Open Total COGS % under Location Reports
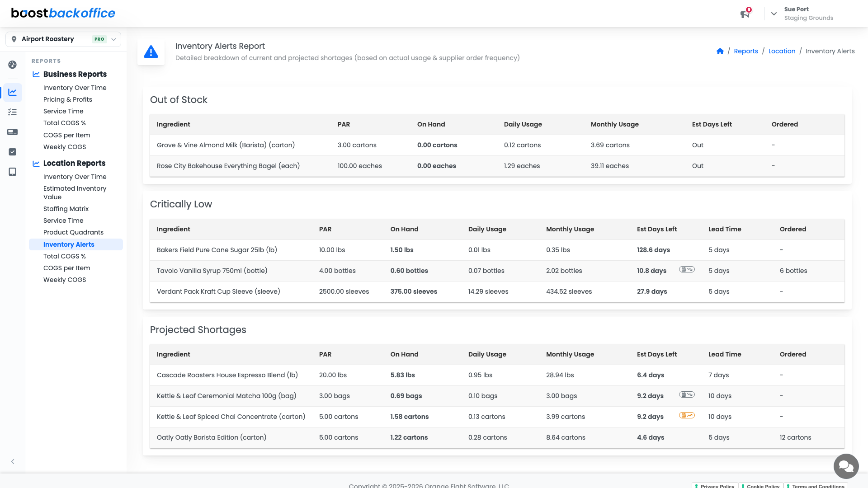This screenshot has height=488, width=868. [x=65, y=256]
